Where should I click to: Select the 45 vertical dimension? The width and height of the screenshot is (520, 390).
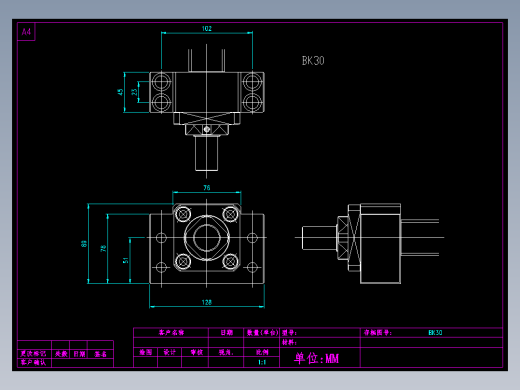(120, 92)
